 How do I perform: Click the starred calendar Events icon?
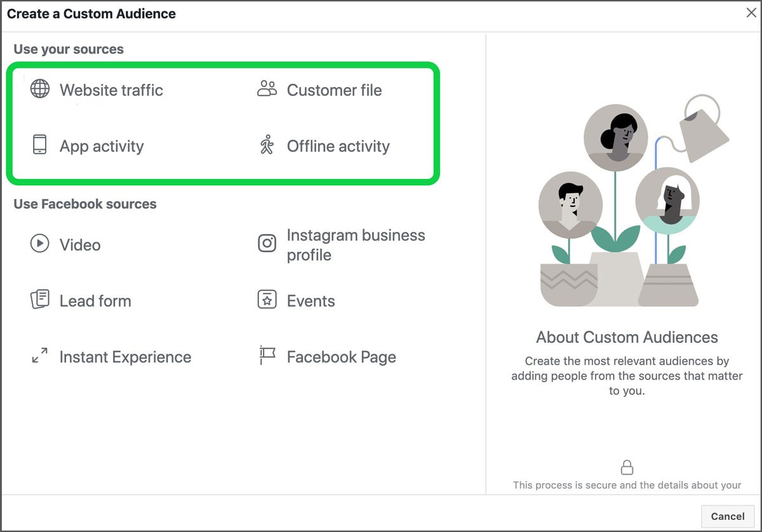[267, 300]
